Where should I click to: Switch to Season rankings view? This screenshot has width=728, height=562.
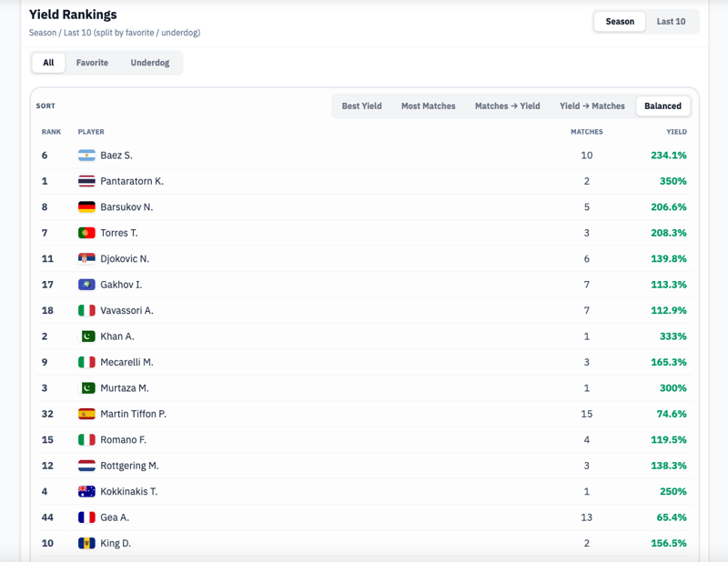620,22
